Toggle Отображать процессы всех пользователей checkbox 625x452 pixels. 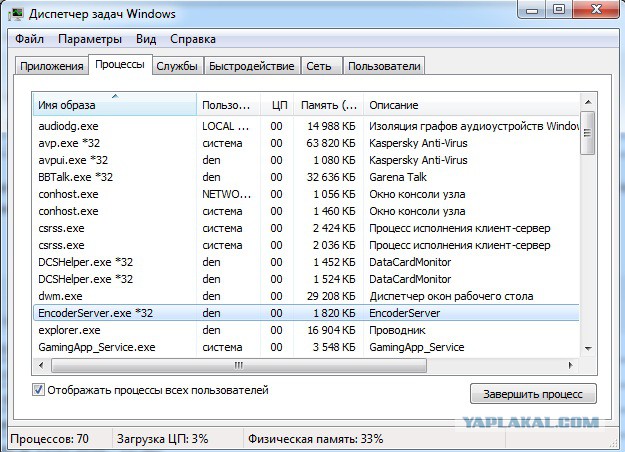click(x=38, y=390)
